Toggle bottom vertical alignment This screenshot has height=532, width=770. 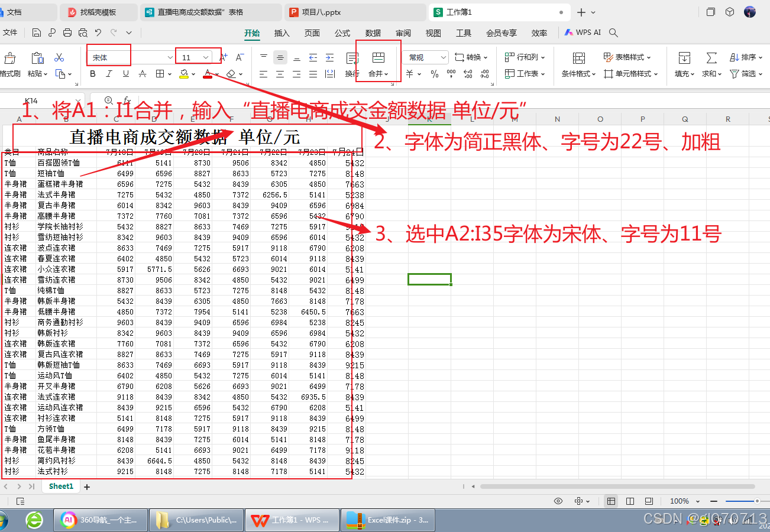pos(297,57)
